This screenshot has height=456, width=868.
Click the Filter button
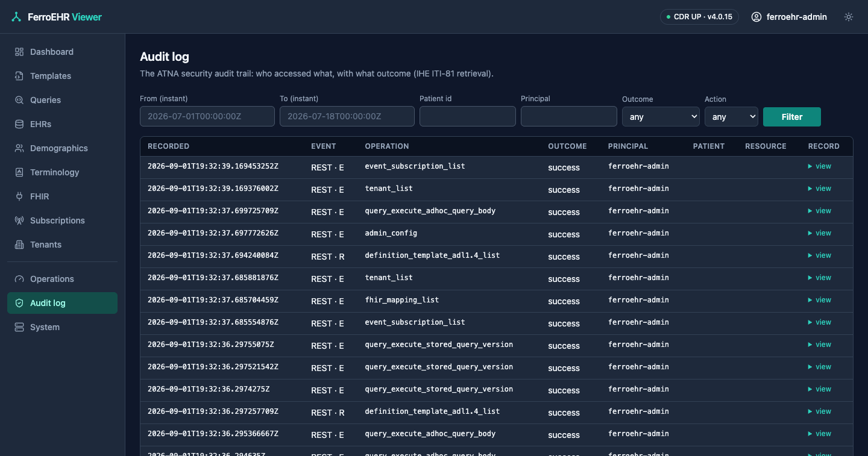[791, 117]
